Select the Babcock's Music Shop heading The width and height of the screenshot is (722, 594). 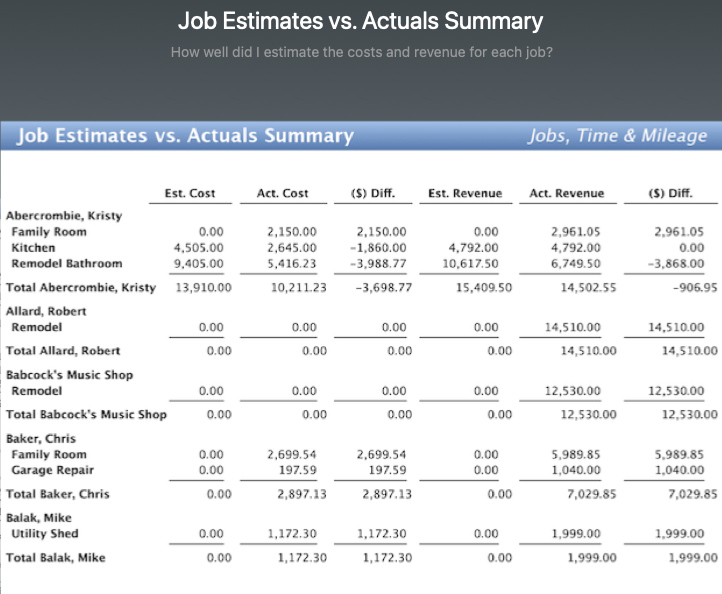pos(70,375)
